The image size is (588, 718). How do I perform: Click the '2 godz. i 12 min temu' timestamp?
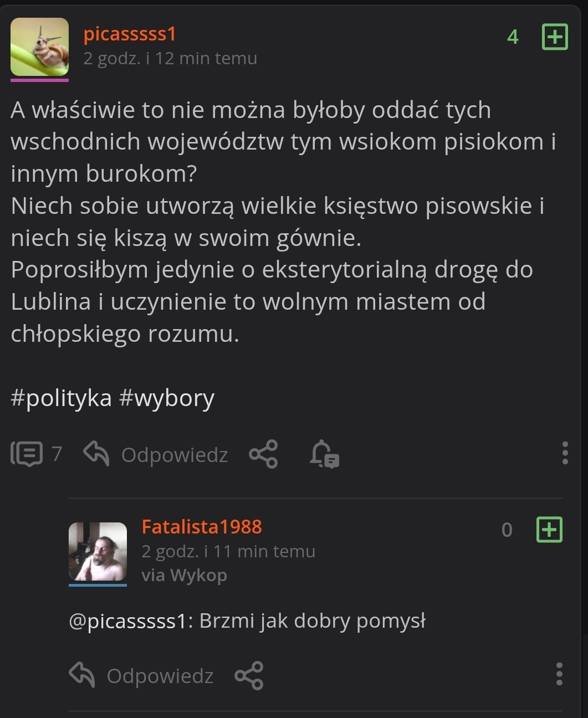coord(170,58)
